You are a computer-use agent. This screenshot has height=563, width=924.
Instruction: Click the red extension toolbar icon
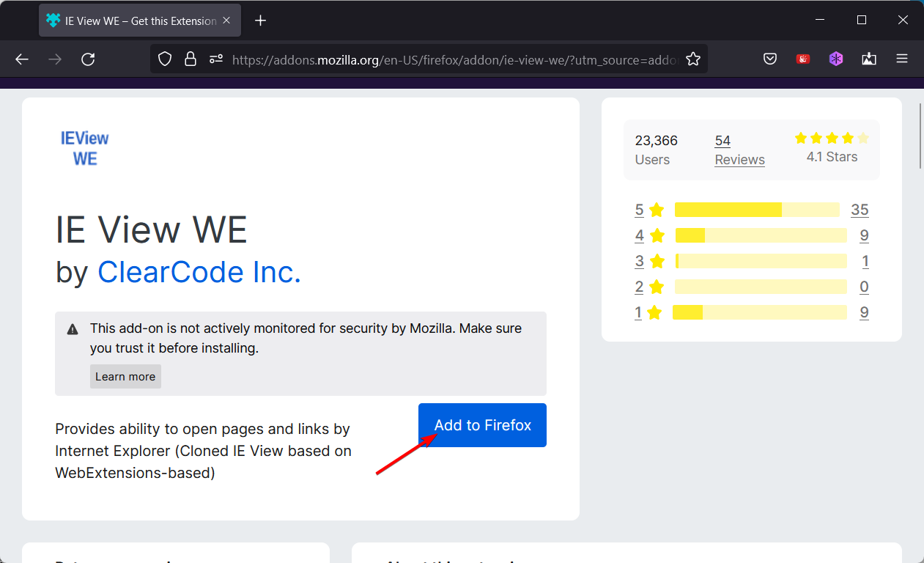pyautogui.click(x=803, y=59)
